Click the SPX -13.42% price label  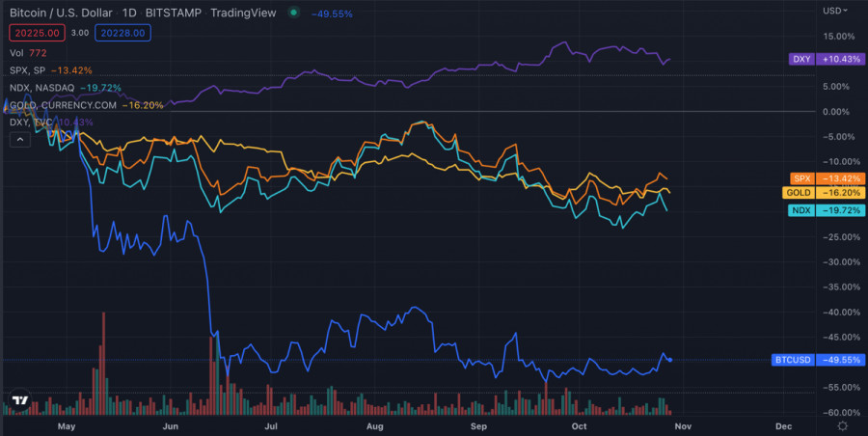pyautogui.click(x=827, y=178)
